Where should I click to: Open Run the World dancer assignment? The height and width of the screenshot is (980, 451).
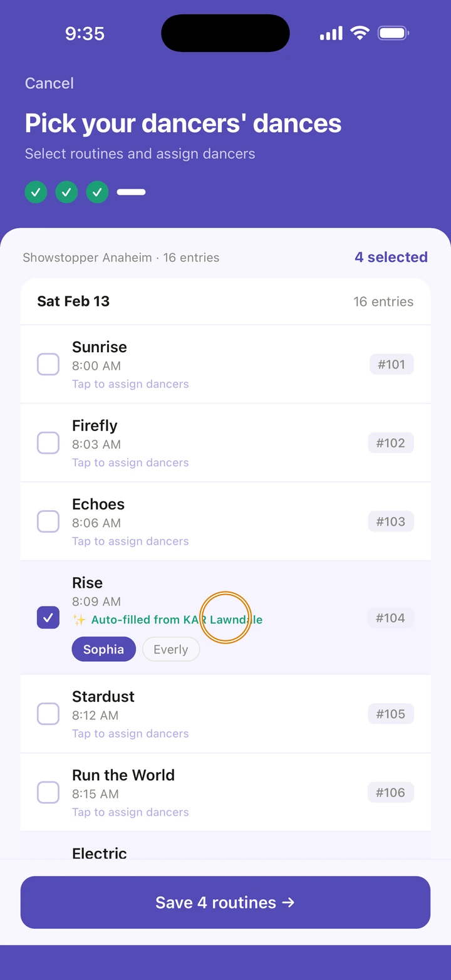point(130,812)
